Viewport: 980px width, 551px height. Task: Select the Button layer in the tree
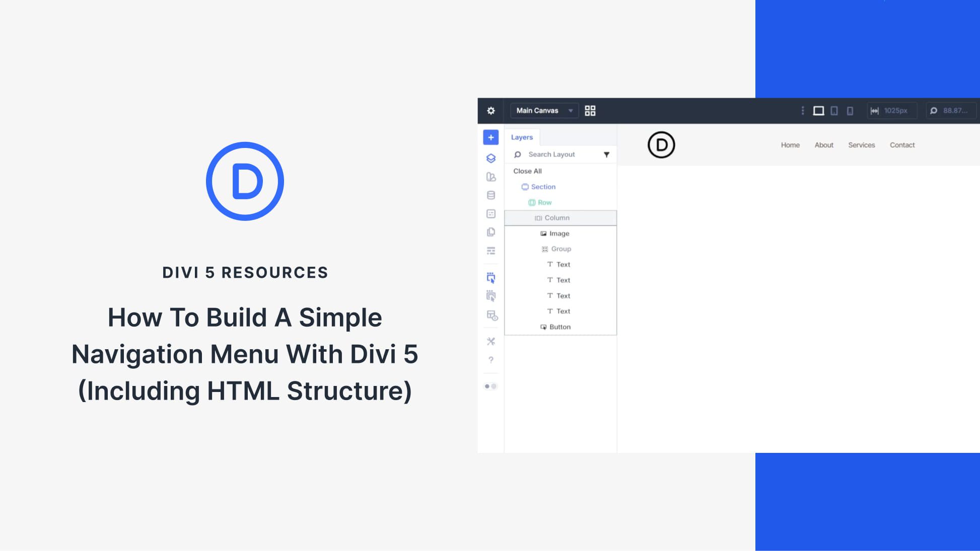pyautogui.click(x=560, y=327)
